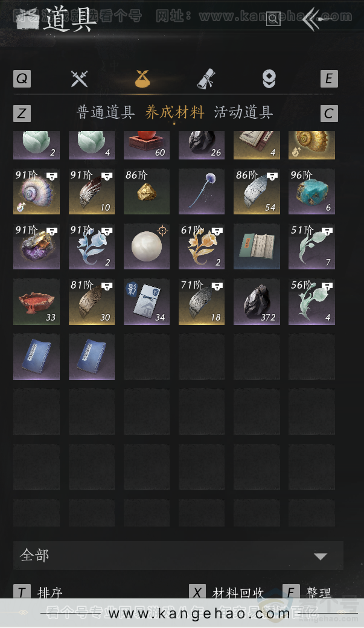The image size is (364, 628).
Task: Click the 整理 organize button
Action: point(319,593)
